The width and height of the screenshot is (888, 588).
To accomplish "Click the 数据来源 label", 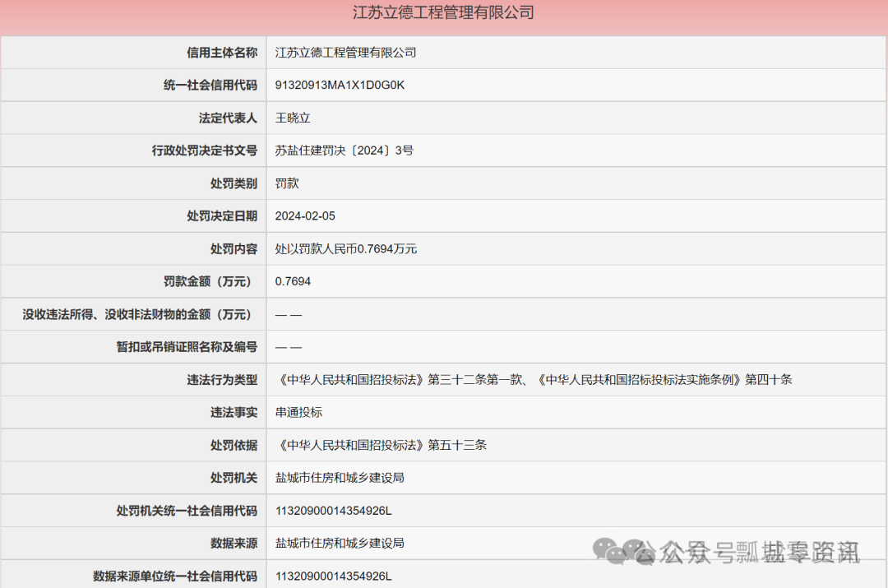I will click(234, 544).
